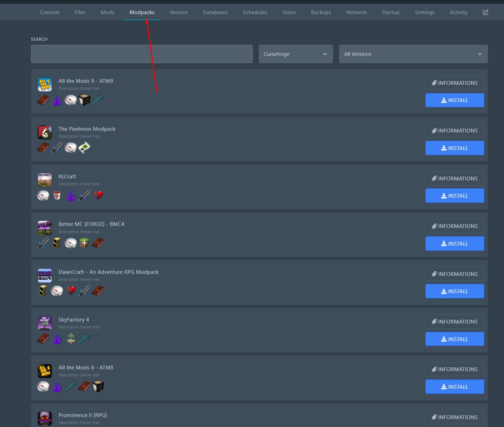Install All the Mods 8 - ATM8

(x=455, y=387)
